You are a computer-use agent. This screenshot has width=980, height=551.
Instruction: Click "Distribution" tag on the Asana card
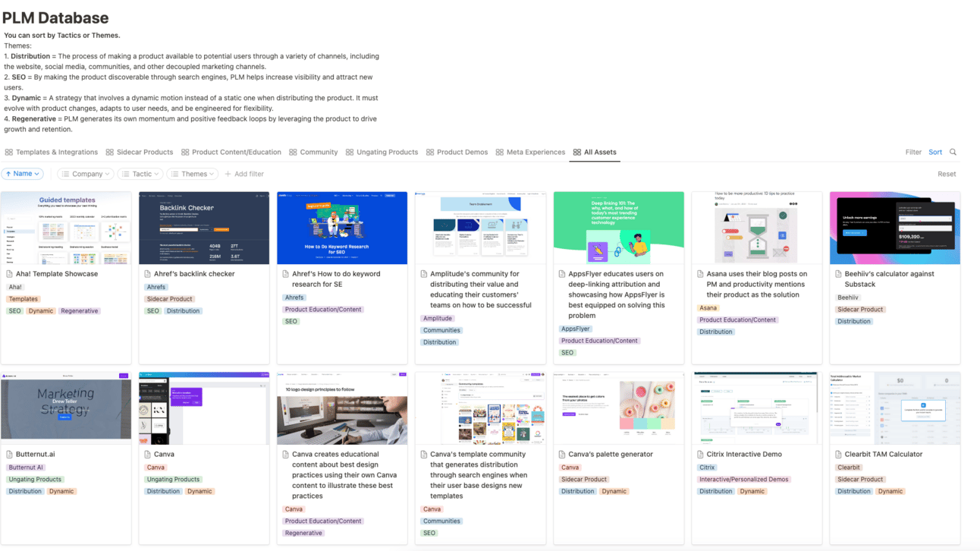click(x=716, y=332)
